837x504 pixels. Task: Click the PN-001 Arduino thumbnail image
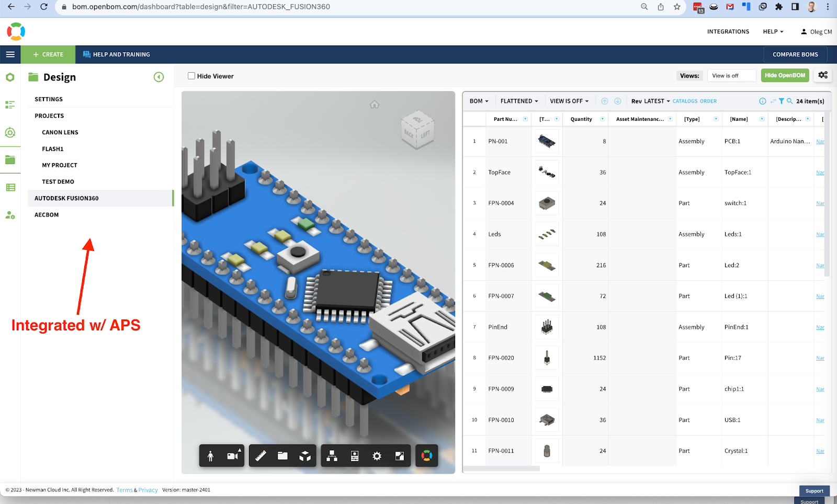[547, 141]
